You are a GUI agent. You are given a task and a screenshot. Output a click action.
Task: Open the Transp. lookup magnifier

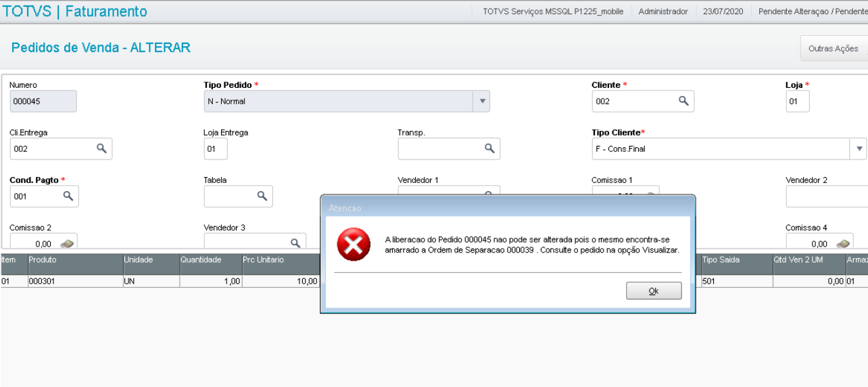[489, 148]
